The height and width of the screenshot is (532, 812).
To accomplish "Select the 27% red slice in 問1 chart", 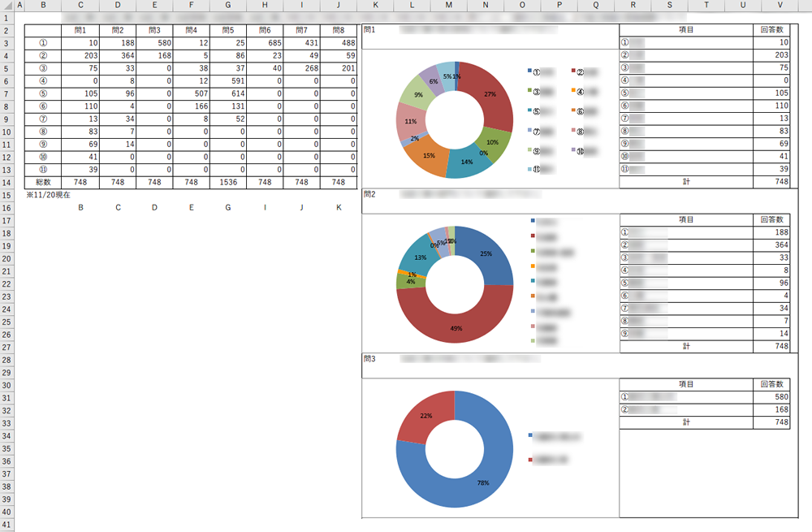I will point(492,93).
